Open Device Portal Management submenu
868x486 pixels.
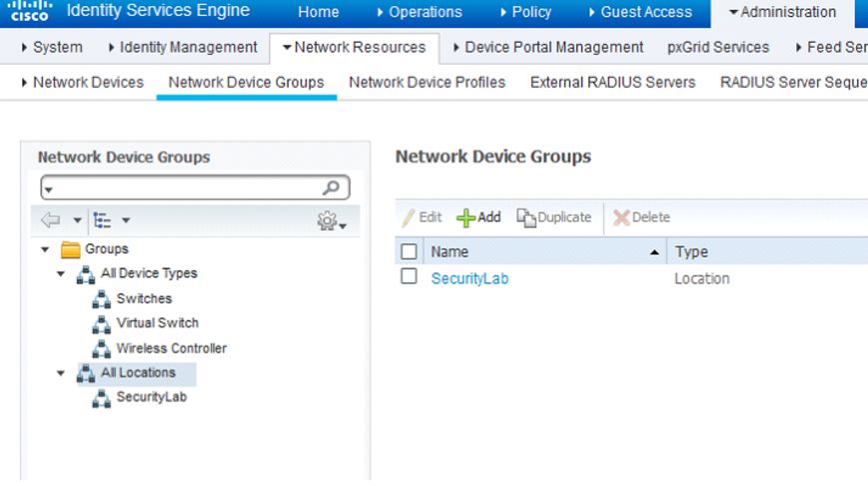pyautogui.click(x=548, y=48)
